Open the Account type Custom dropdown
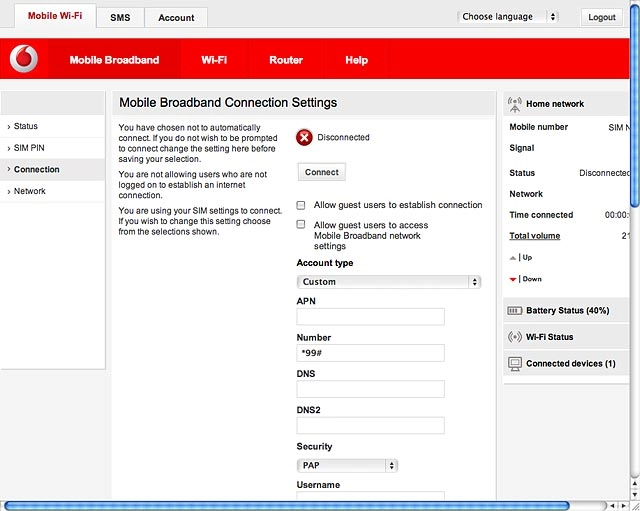Screen dimensions: 640x511 click(x=389, y=282)
